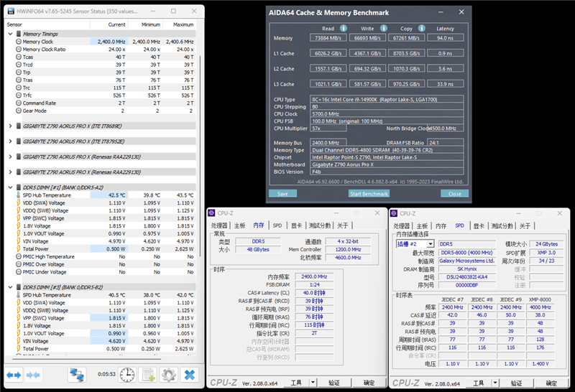Click Current column header in HWiNFO
The height and width of the screenshot is (392, 575).
(109, 24)
